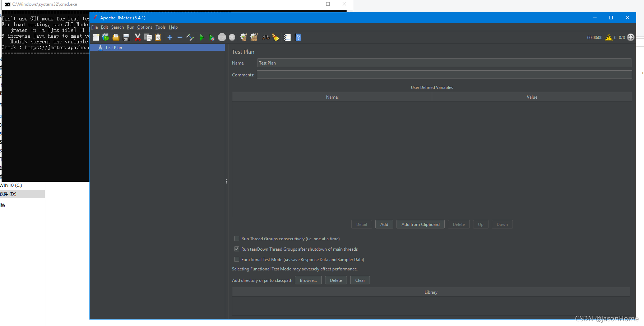The height and width of the screenshot is (326, 644).
Task: Click the Paste clipboard icon
Action: pos(158,37)
